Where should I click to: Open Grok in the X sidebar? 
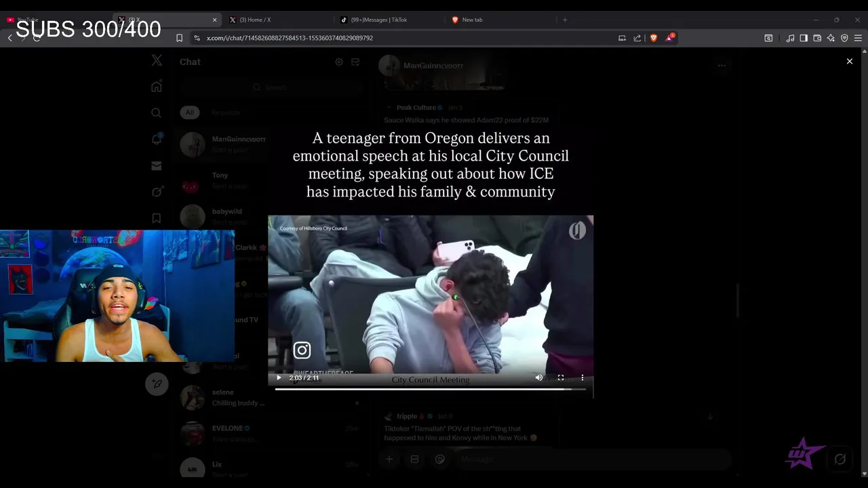click(x=157, y=192)
